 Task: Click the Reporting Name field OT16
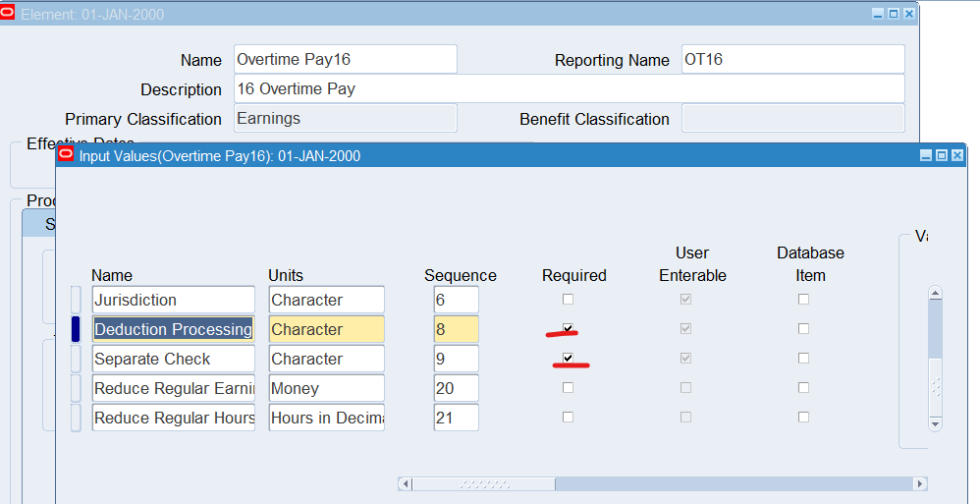[792, 59]
